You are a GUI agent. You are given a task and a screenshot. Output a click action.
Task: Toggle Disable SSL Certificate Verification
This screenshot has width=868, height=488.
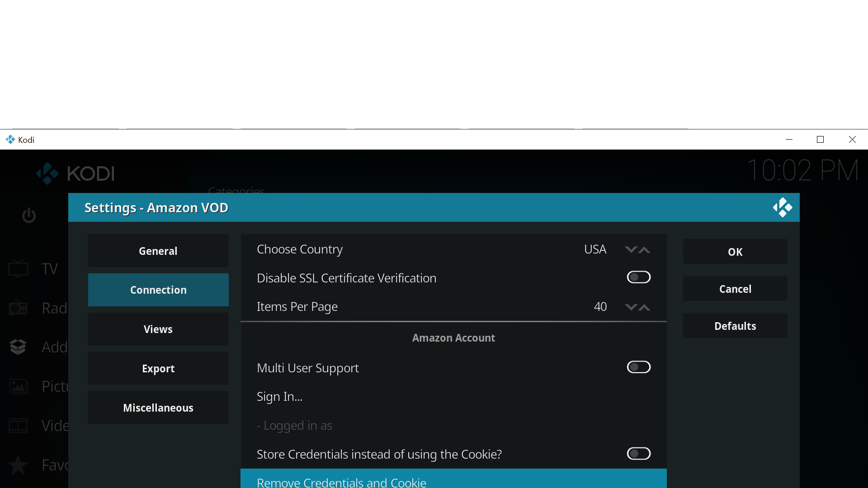(x=638, y=277)
